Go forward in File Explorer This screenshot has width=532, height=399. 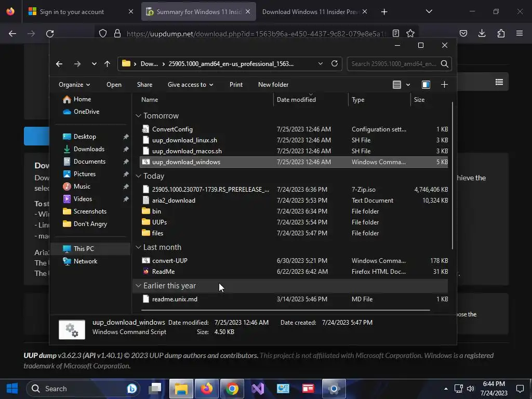coord(77,64)
